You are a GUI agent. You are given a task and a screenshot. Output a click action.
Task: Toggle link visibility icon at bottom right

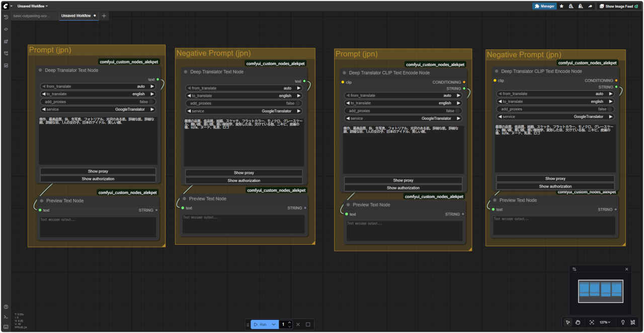pos(632,322)
